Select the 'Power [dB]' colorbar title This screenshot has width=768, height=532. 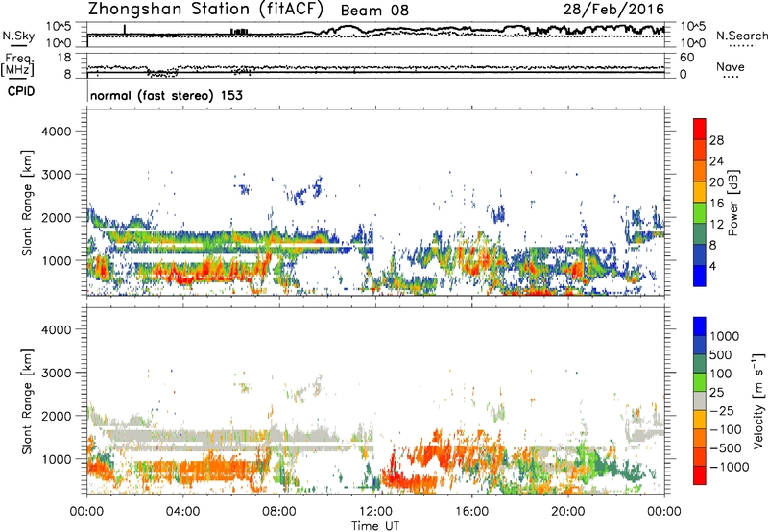point(732,203)
